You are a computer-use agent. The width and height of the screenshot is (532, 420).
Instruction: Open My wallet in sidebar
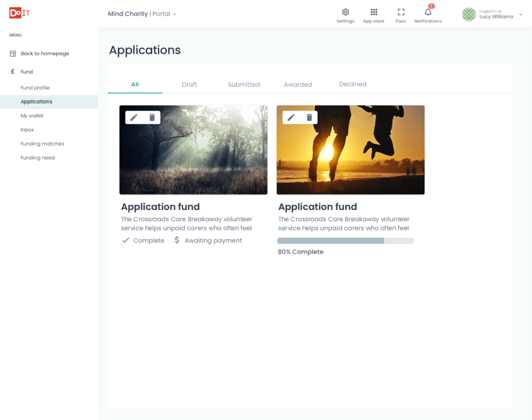32,116
